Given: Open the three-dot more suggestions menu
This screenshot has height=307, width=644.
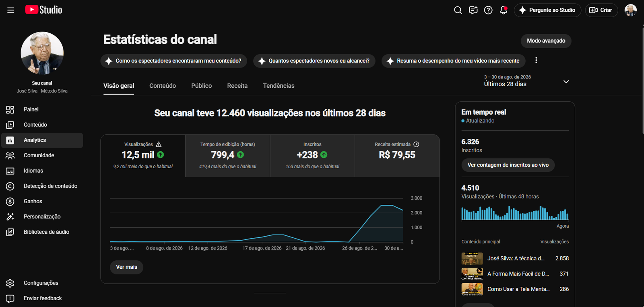Looking at the screenshot, I should click(x=536, y=60).
